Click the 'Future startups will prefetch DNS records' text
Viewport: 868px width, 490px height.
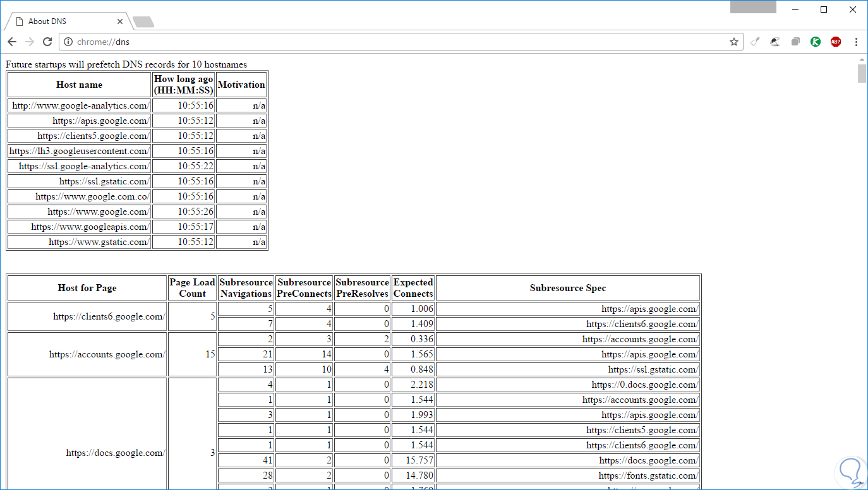click(126, 64)
